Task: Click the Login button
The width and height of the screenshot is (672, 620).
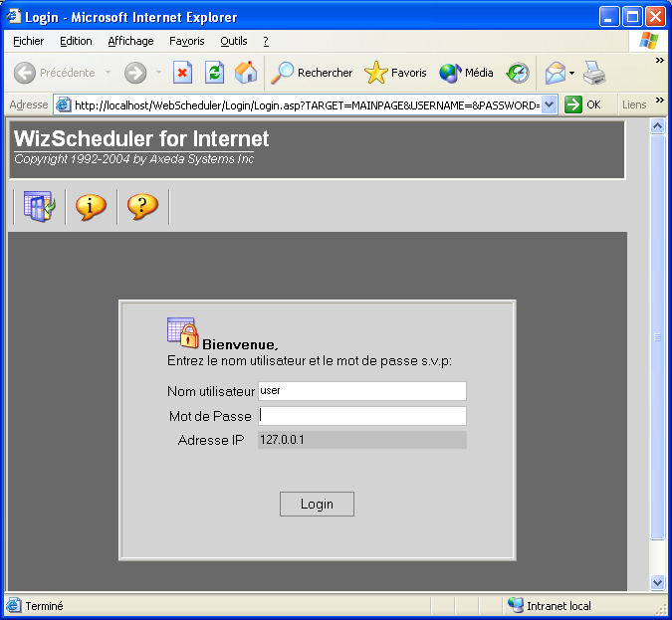Action: click(317, 504)
